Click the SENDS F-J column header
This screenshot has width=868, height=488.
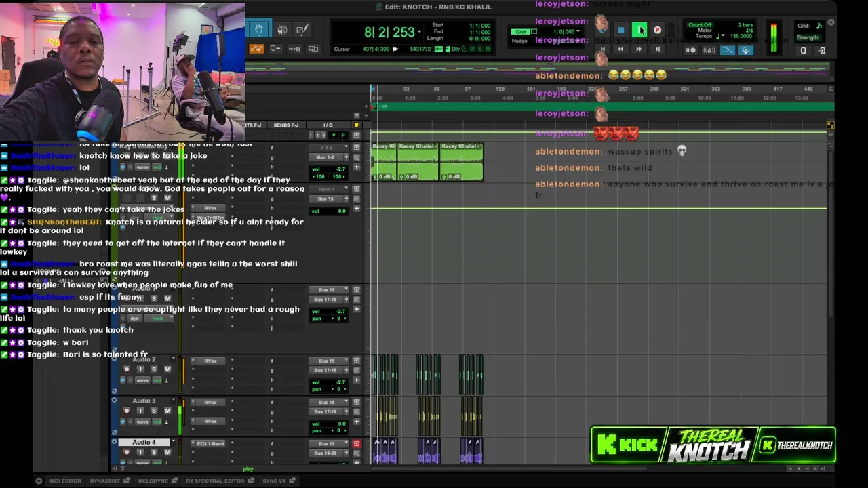coord(285,125)
